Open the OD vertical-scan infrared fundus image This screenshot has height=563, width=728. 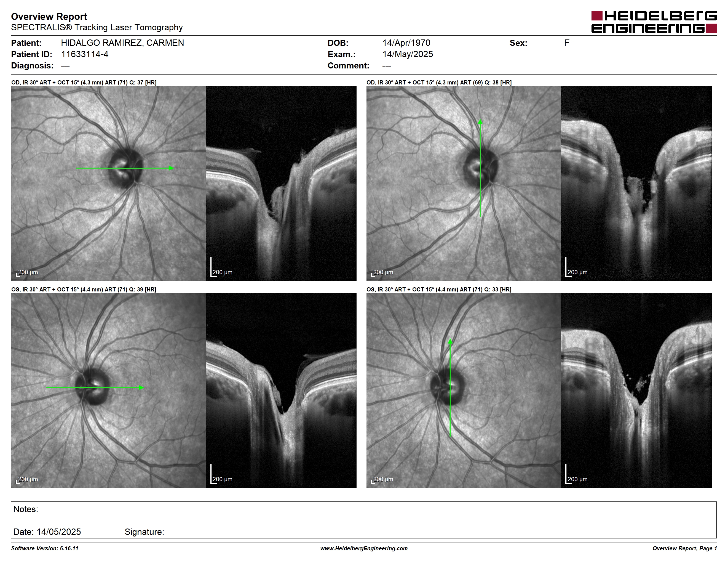[x=464, y=183]
